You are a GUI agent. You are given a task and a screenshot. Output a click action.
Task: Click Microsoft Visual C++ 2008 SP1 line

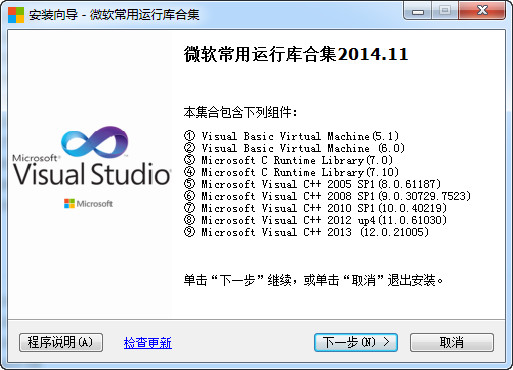[327, 196]
